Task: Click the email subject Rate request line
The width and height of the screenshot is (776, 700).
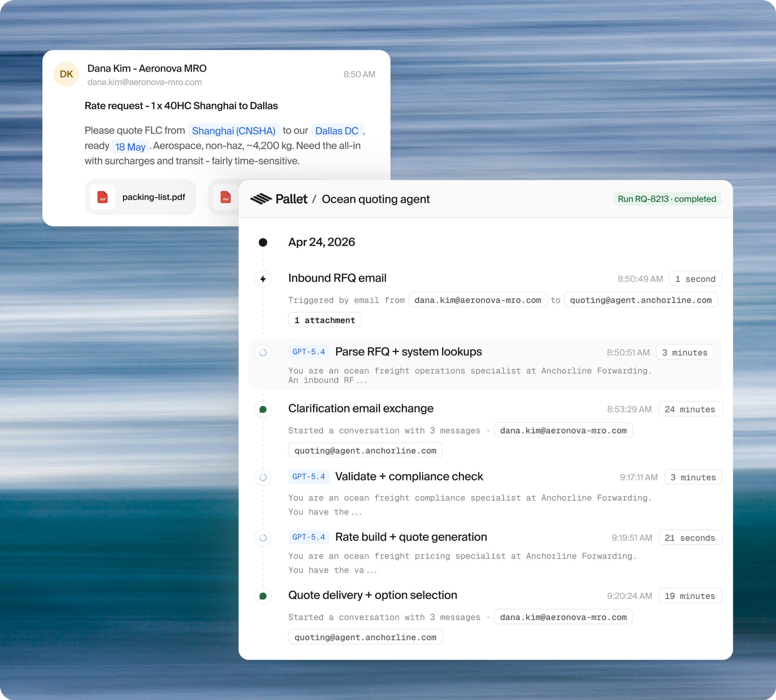Action: pos(181,106)
